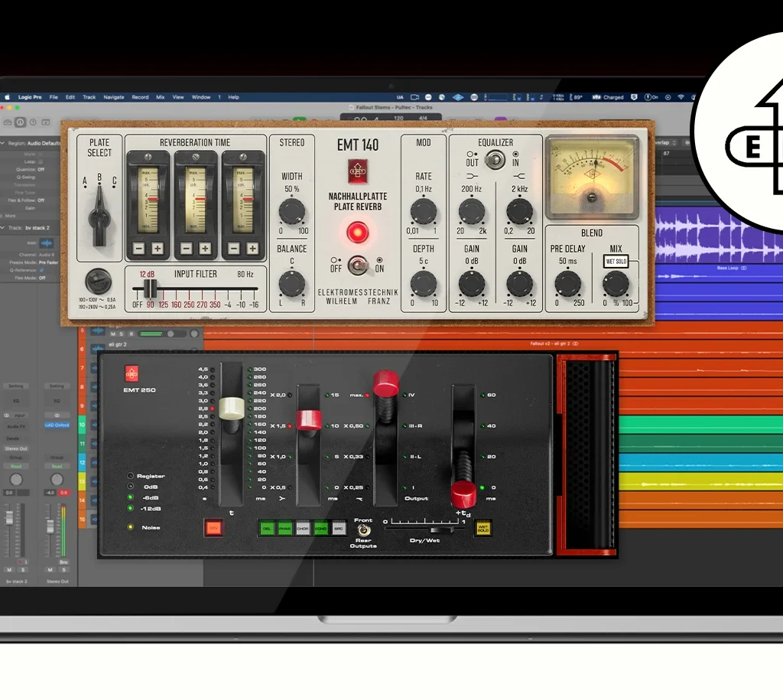Click the VU meter on EMT 140

point(592,178)
